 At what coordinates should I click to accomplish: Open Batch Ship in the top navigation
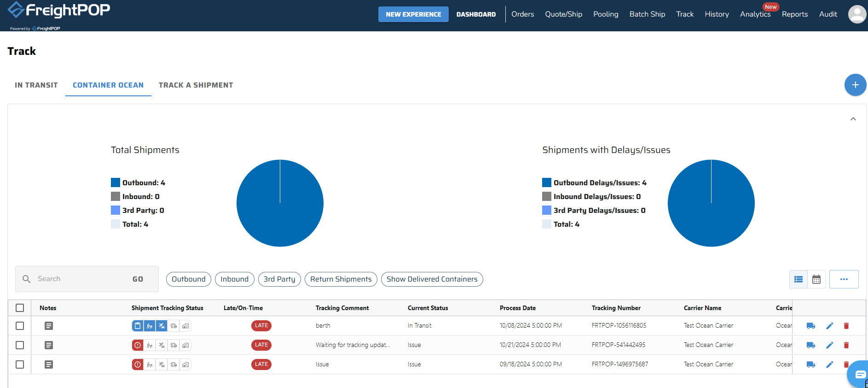(x=648, y=14)
